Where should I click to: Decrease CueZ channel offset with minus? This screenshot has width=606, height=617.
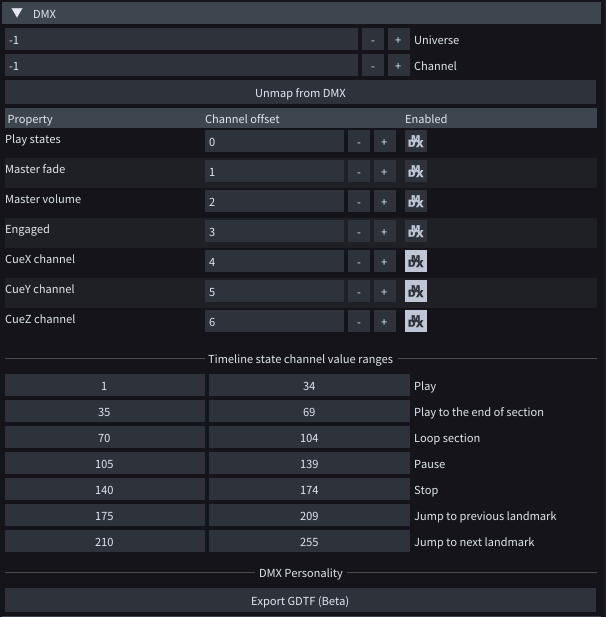[358, 322]
